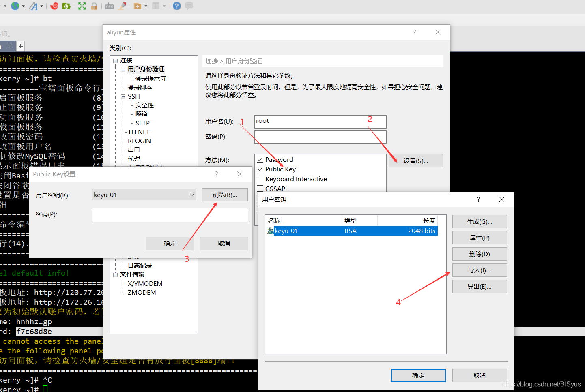Click the speech bubble feedback icon
The height and width of the screenshot is (392, 585).
189,6
